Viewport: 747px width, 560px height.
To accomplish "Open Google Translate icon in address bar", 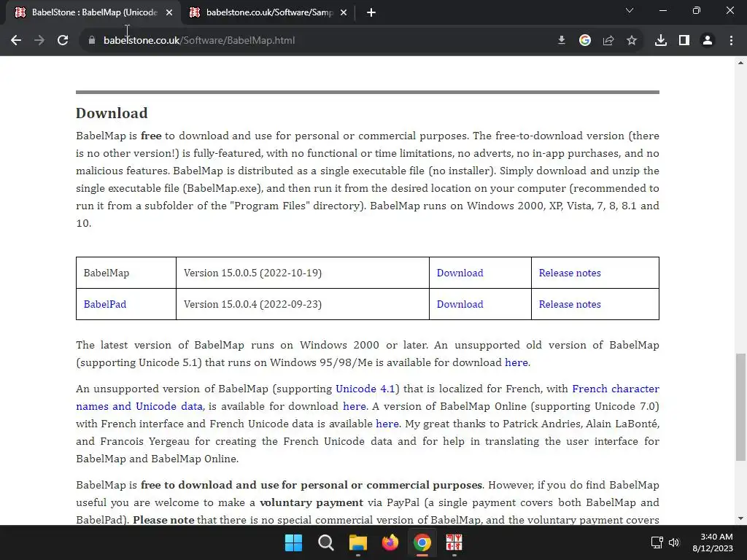I will click(x=585, y=41).
